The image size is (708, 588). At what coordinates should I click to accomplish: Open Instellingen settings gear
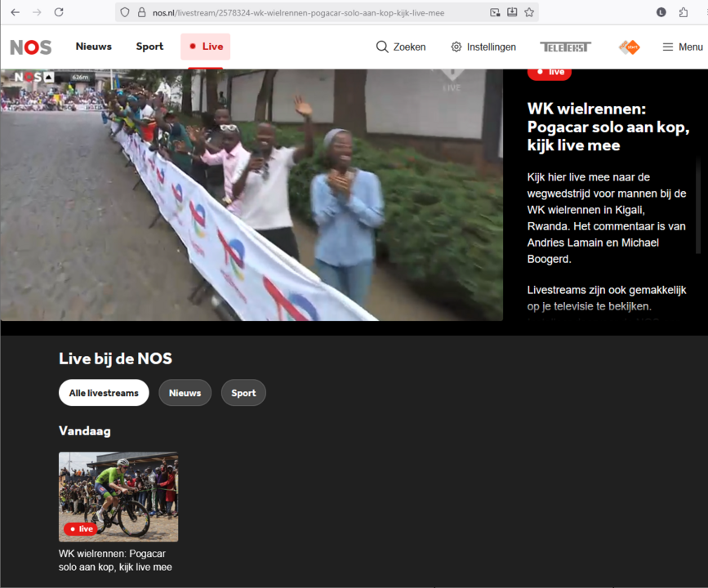483,47
